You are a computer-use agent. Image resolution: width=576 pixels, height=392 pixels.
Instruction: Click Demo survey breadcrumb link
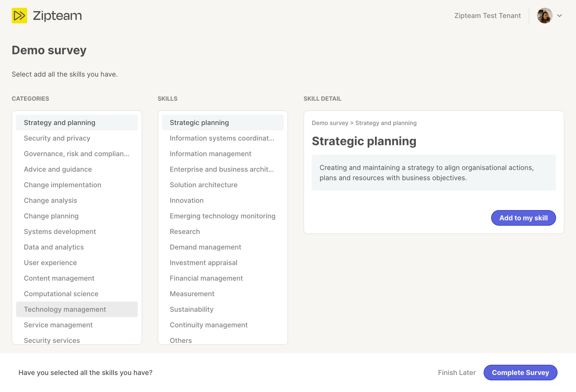point(330,123)
